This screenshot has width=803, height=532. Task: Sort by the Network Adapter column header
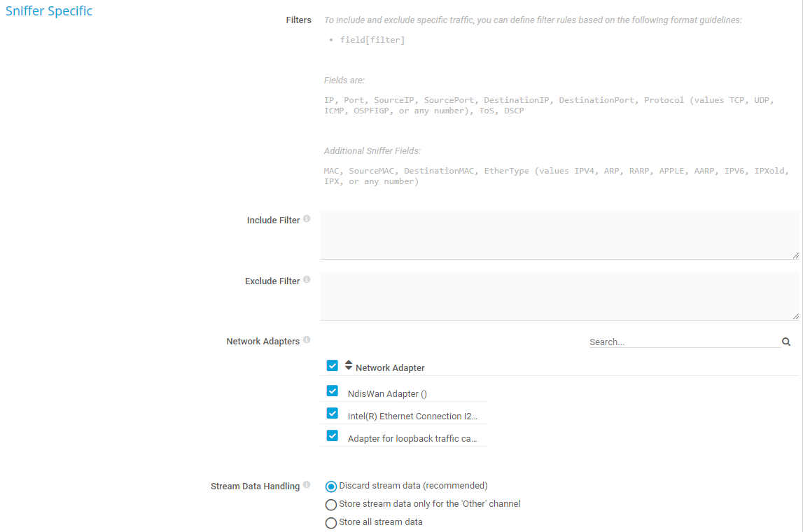pos(390,367)
